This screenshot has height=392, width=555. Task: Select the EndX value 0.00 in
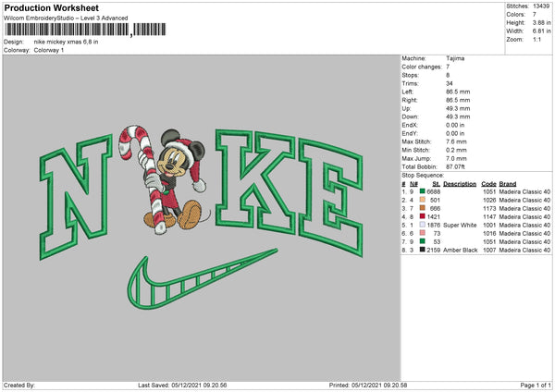click(455, 125)
